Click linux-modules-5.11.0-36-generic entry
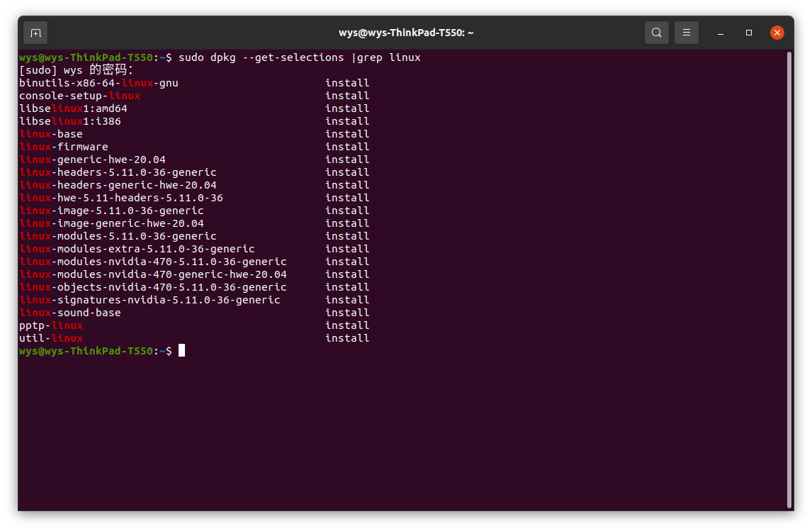The image size is (812, 531). point(118,236)
